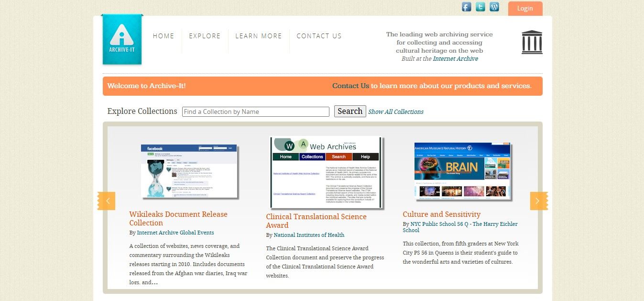The height and width of the screenshot is (301, 644).
Task: Open CONTACT US navigation item
Action: tap(319, 36)
